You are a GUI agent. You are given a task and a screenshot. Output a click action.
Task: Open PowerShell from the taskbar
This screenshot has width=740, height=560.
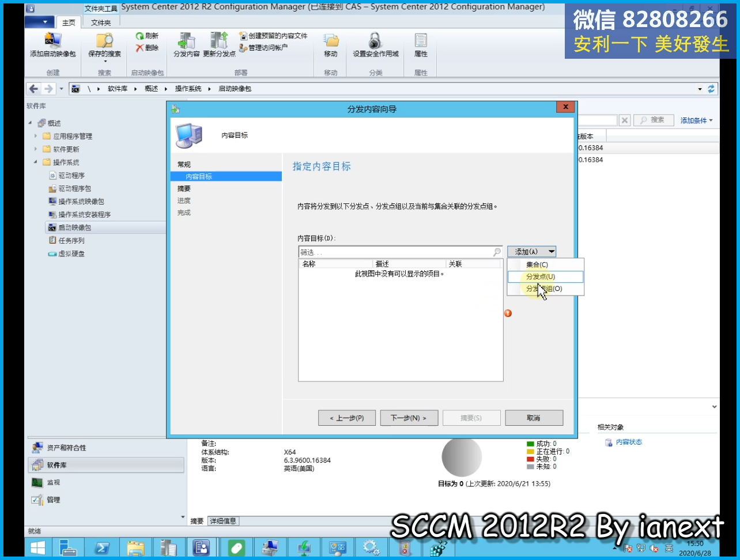pyautogui.click(x=103, y=547)
